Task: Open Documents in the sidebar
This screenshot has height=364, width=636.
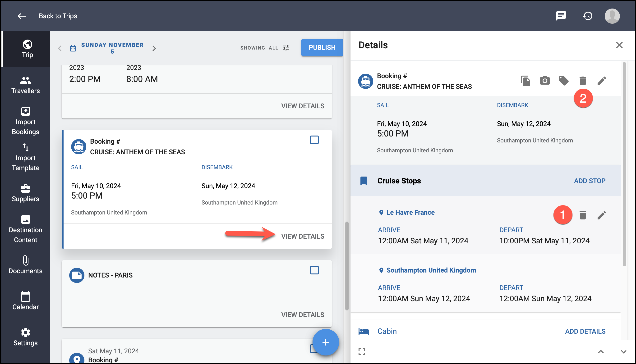Action: (x=26, y=265)
